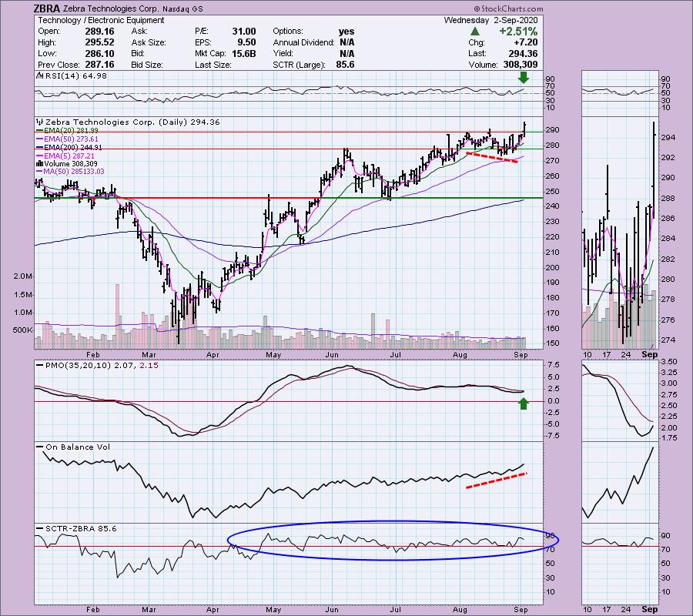Click the Options value yes
The height and width of the screenshot is (616, 693).
click(x=346, y=32)
